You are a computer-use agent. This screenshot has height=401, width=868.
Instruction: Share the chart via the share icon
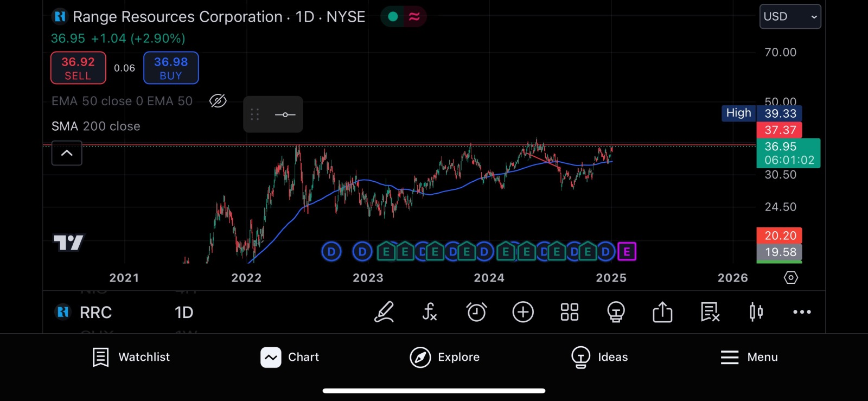point(662,312)
